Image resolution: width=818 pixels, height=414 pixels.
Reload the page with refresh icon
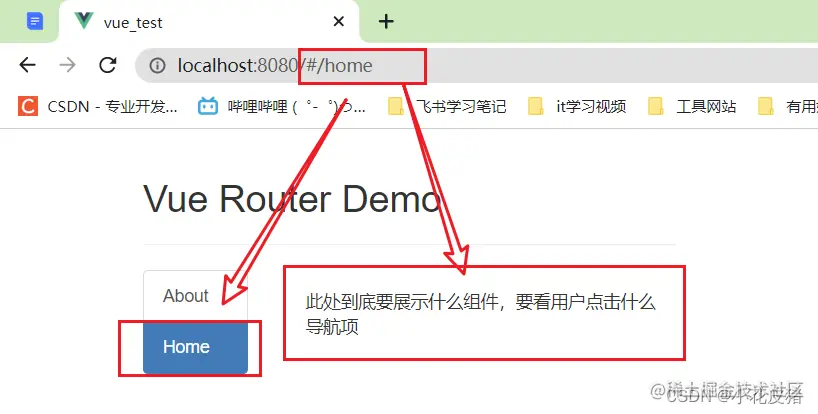[107, 65]
